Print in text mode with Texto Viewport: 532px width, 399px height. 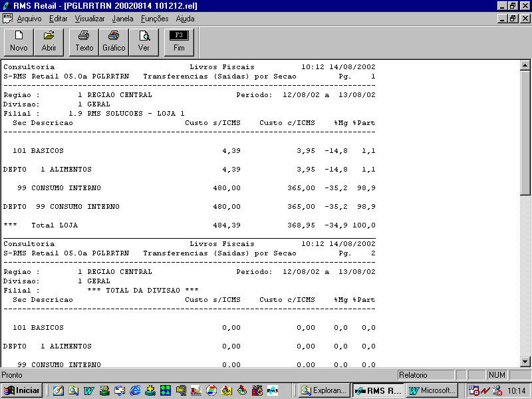84,43
